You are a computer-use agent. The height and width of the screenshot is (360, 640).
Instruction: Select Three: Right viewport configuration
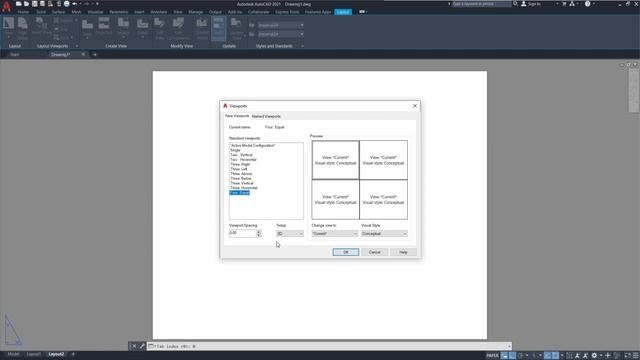[240, 164]
